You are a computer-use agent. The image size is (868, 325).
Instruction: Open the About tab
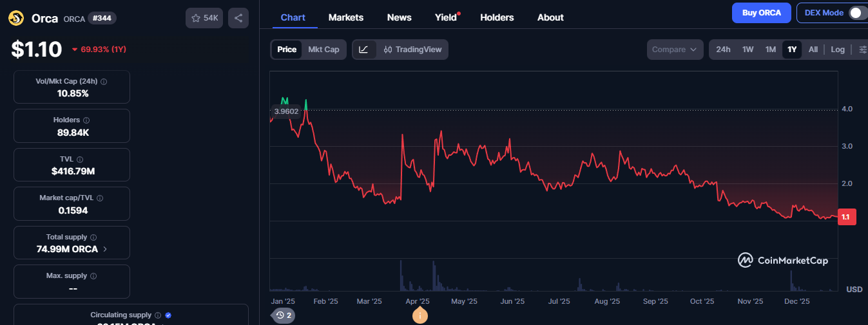point(550,17)
